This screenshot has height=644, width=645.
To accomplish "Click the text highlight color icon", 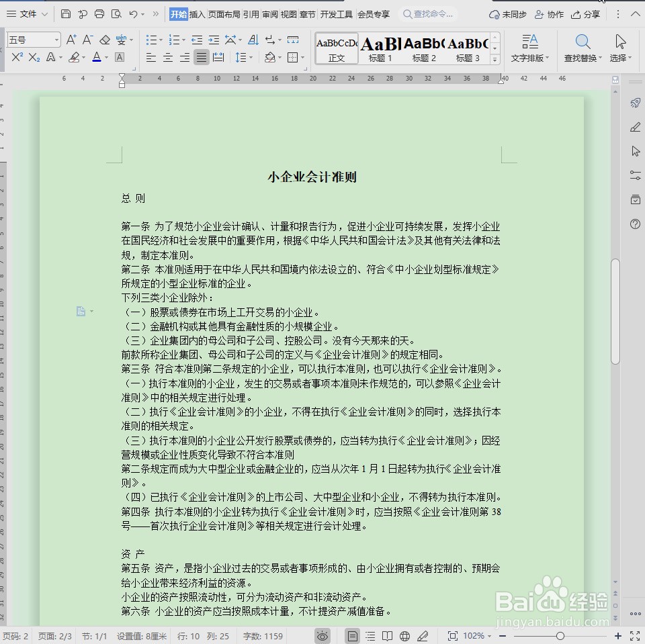I will (x=74, y=57).
